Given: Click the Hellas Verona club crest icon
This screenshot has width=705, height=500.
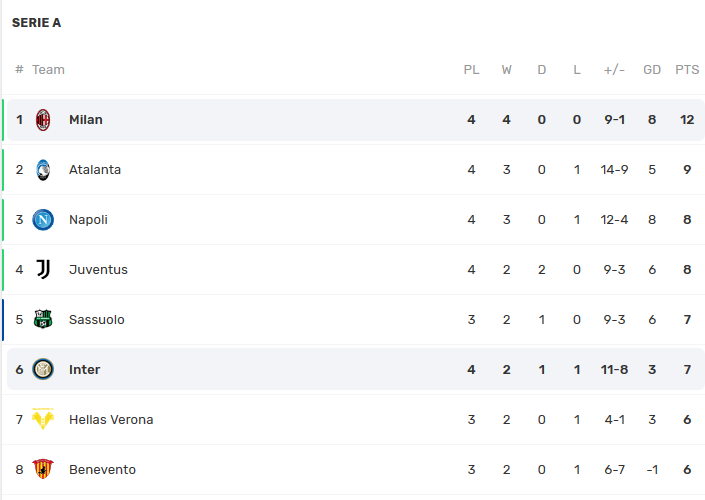Looking at the screenshot, I should point(43,420).
